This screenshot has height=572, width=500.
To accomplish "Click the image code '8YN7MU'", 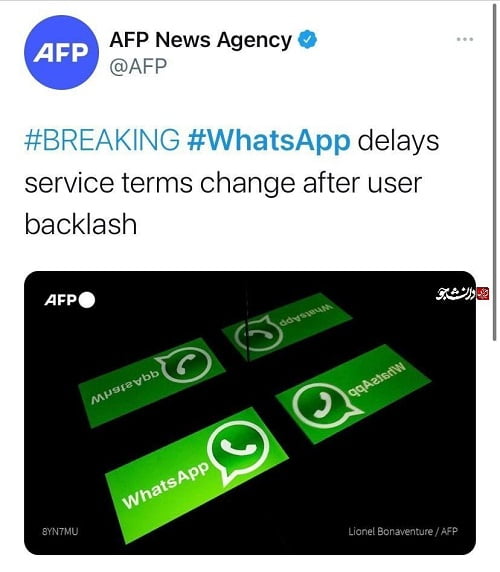I will (60, 531).
